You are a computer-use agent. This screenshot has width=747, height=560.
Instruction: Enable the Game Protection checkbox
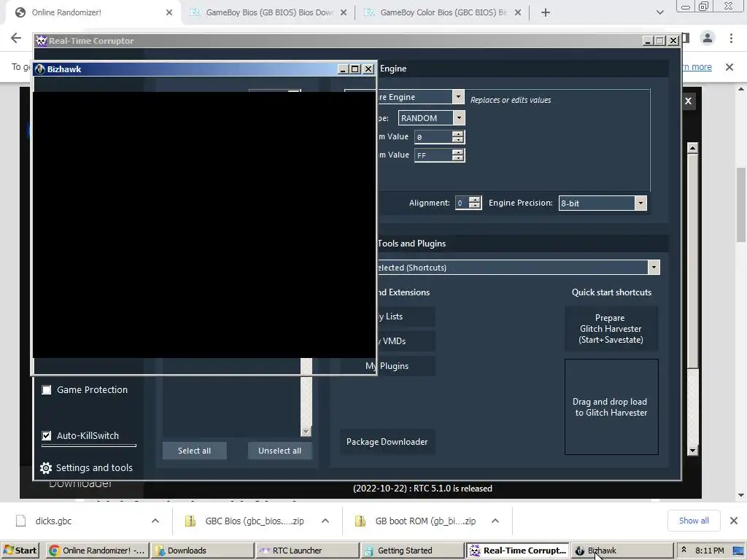click(47, 390)
